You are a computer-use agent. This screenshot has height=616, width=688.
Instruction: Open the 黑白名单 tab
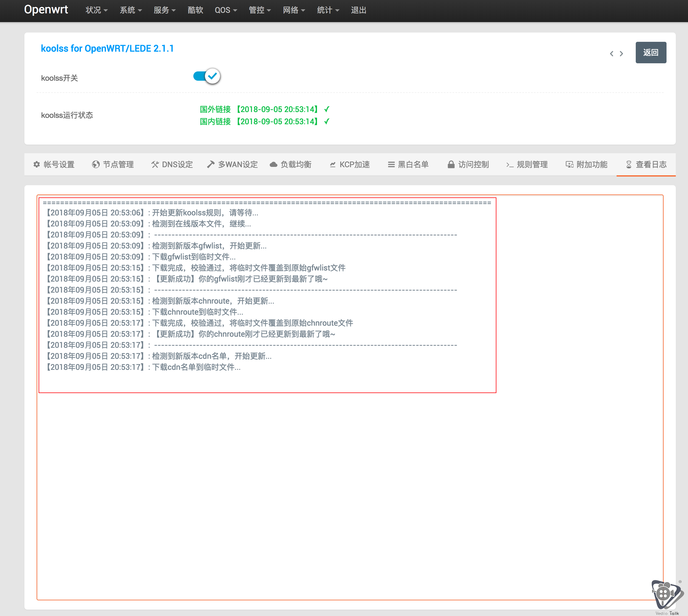[x=408, y=165]
